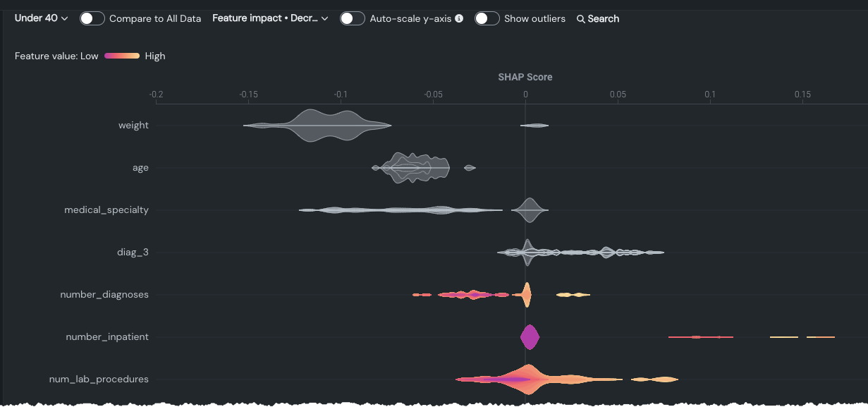Image resolution: width=868 pixels, height=407 pixels.
Task: Click the diag_3 violin plot distribution
Action: (x=578, y=253)
